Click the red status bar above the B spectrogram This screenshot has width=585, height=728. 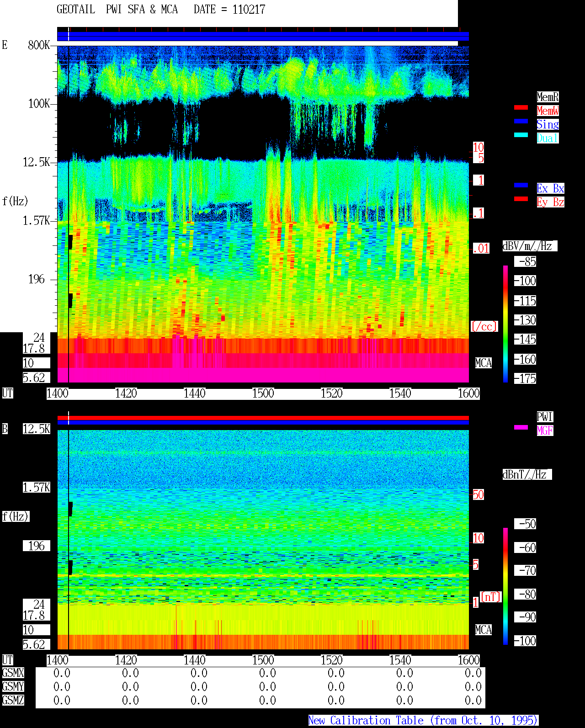point(263,418)
